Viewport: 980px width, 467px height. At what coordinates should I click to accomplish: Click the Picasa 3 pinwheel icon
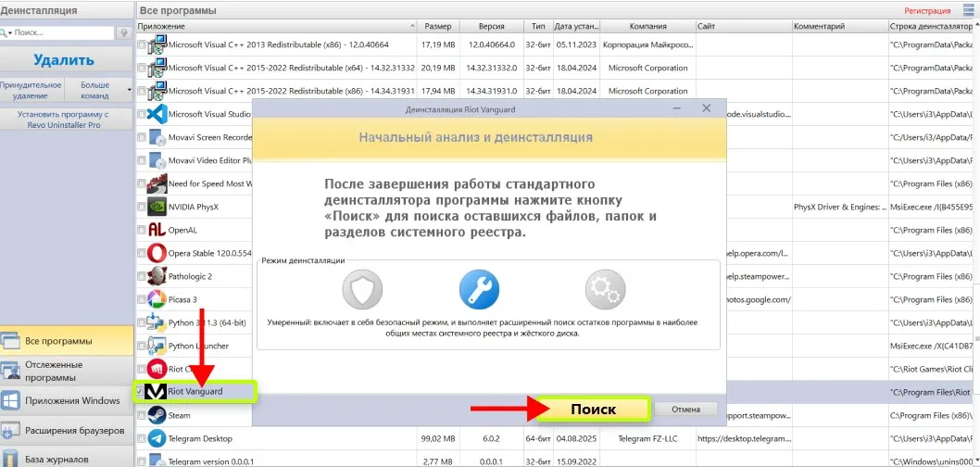157,299
